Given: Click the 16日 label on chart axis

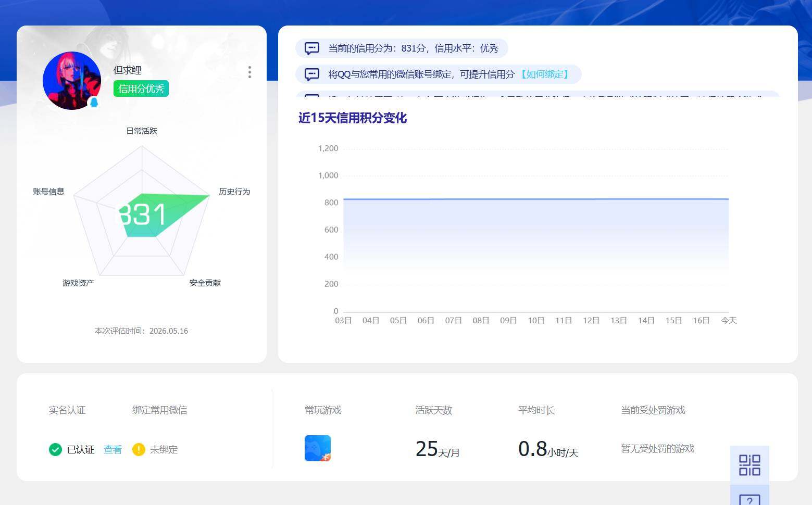Looking at the screenshot, I should click(x=701, y=320).
